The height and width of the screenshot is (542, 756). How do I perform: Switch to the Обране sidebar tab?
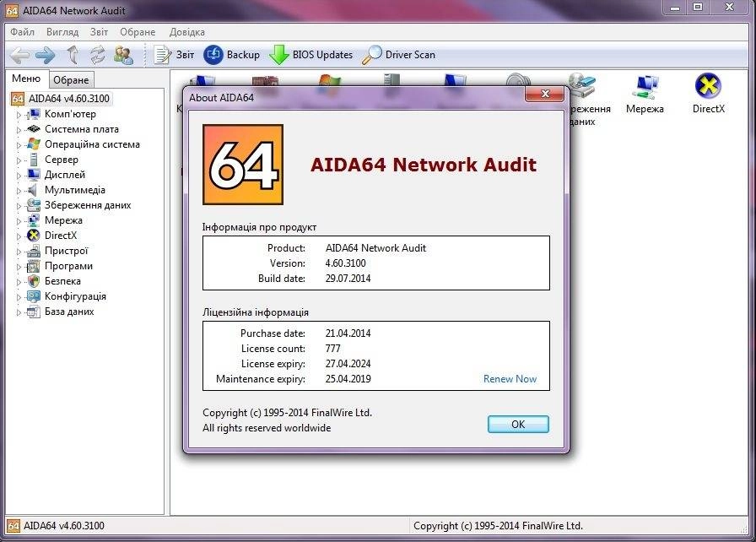(71, 80)
